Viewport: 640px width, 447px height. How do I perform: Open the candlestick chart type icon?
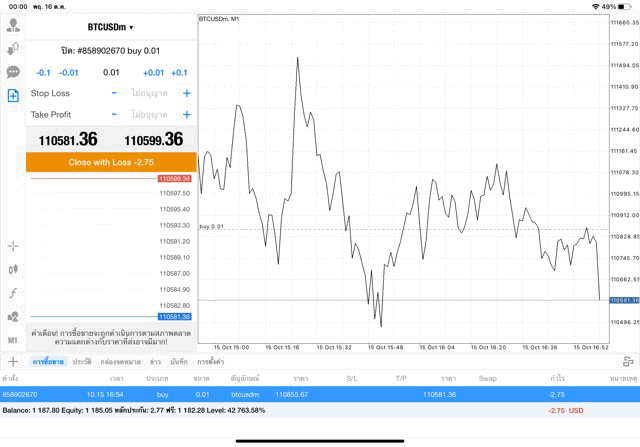point(13,269)
